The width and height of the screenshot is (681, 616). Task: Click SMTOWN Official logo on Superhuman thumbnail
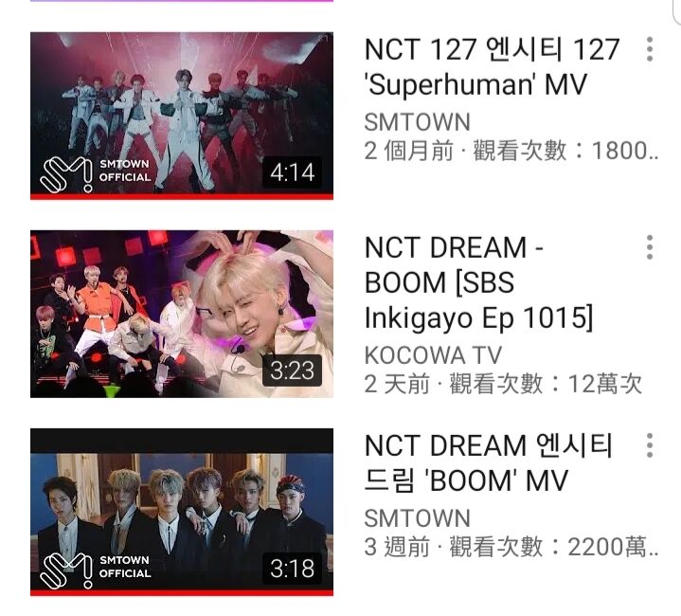pos(96,174)
